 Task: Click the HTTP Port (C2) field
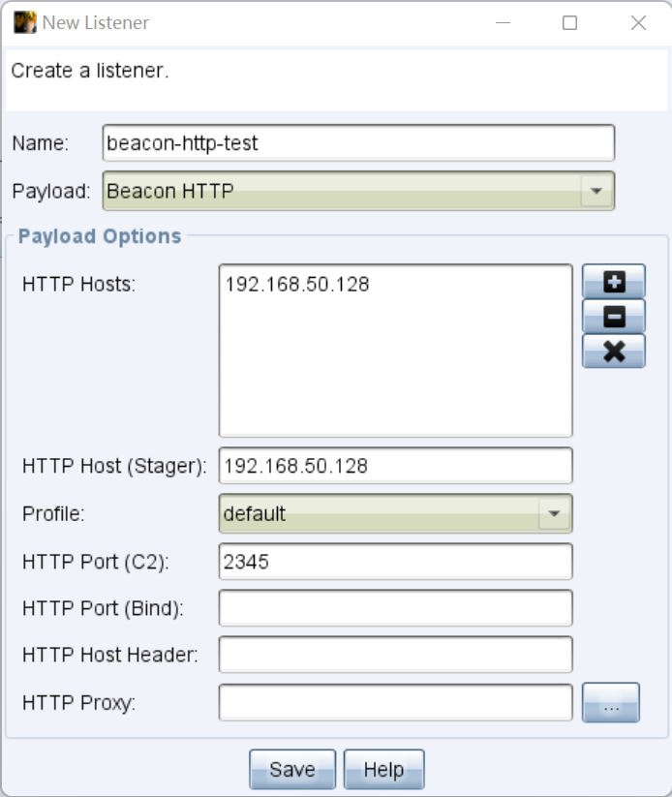pyautogui.click(x=395, y=562)
